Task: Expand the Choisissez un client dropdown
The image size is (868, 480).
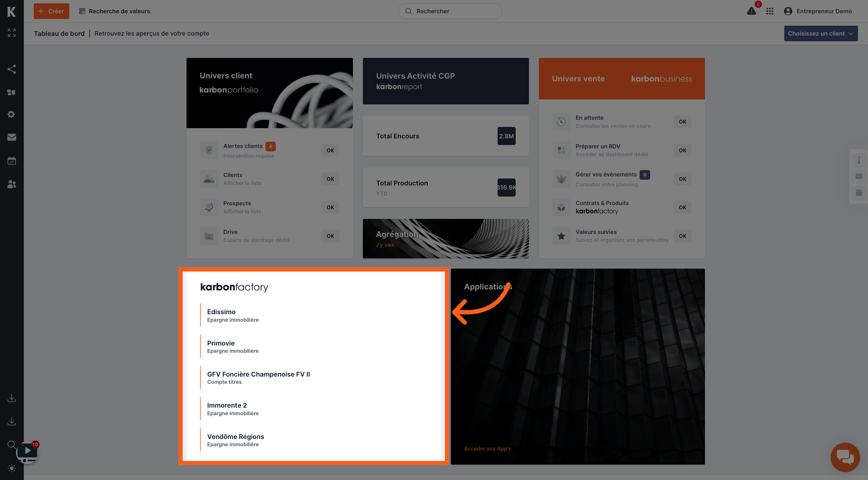Action: coord(821,33)
